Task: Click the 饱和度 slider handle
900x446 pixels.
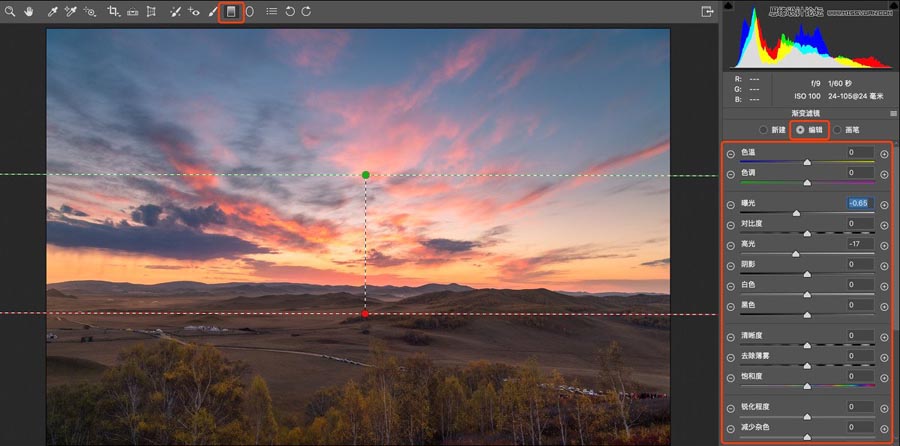Action: tap(807, 386)
